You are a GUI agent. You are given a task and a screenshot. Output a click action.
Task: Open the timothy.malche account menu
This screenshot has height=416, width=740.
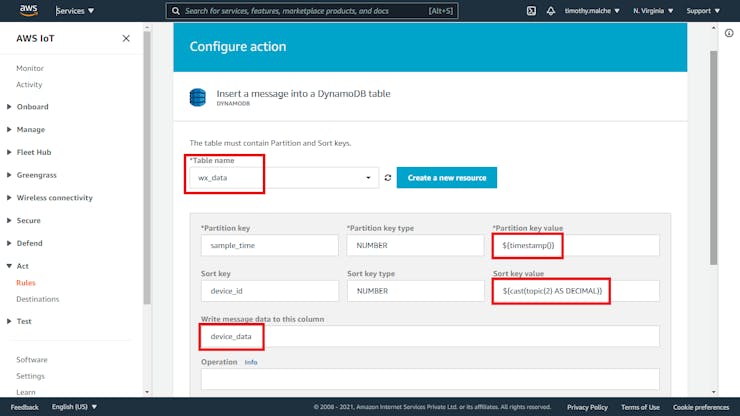(592, 10)
